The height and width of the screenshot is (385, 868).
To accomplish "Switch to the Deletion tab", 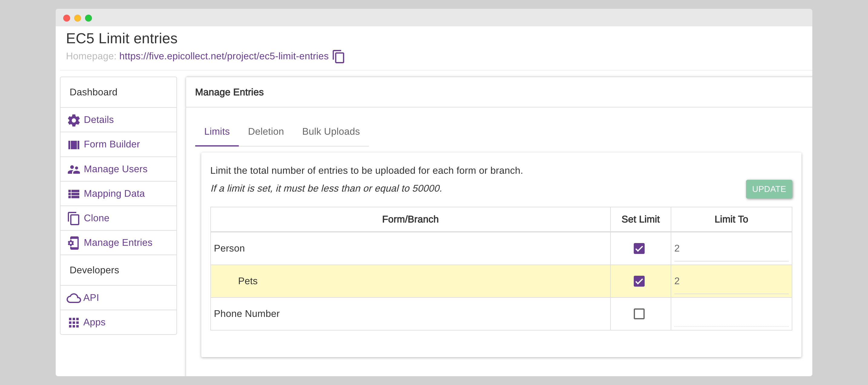I will tap(265, 131).
